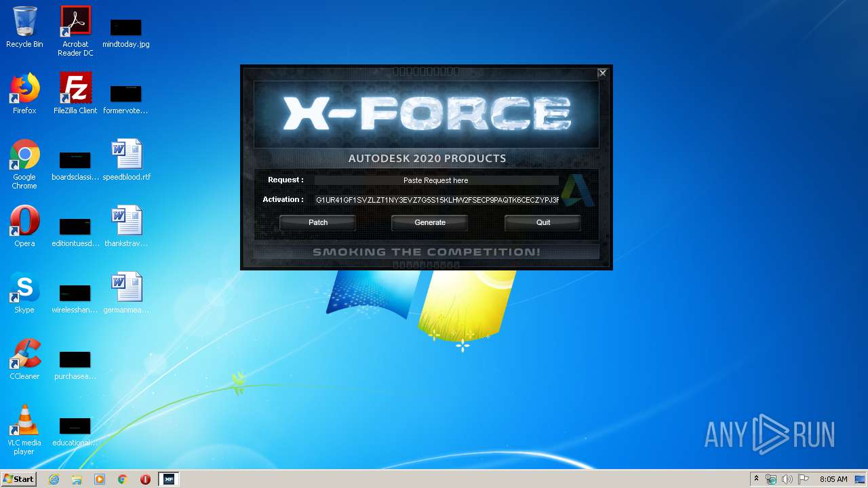
Task: Open the media player taskbar icon
Action: (100, 479)
